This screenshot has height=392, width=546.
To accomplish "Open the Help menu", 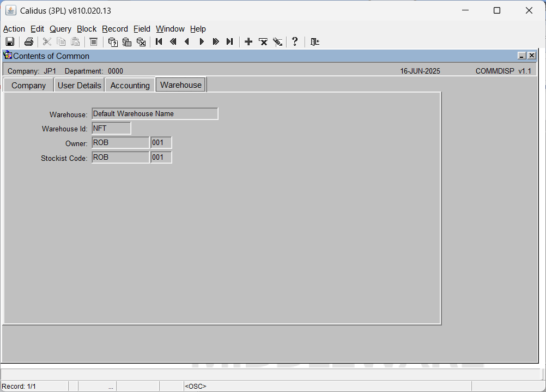I will [x=198, y=29].
